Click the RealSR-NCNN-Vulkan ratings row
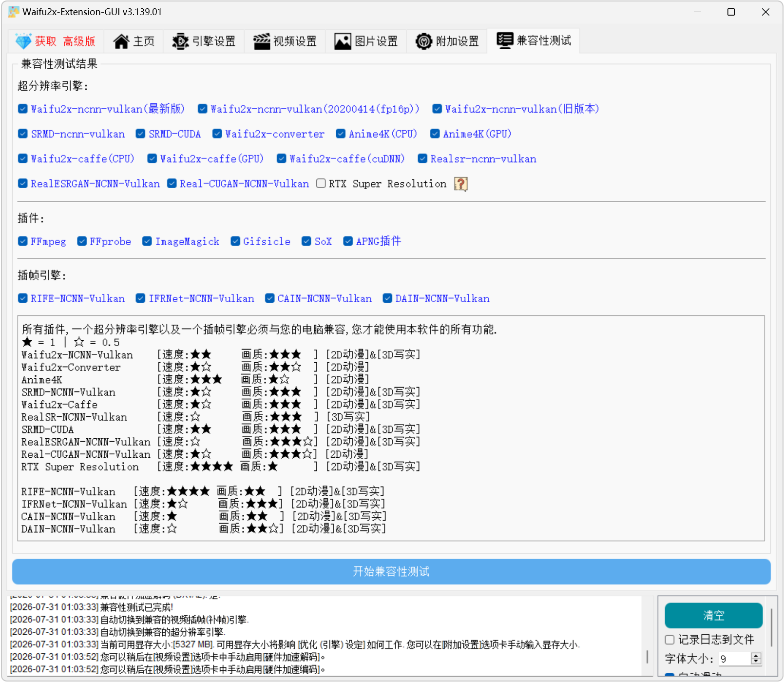Viewport: 784px width, 682px height. tap(196, 417)
